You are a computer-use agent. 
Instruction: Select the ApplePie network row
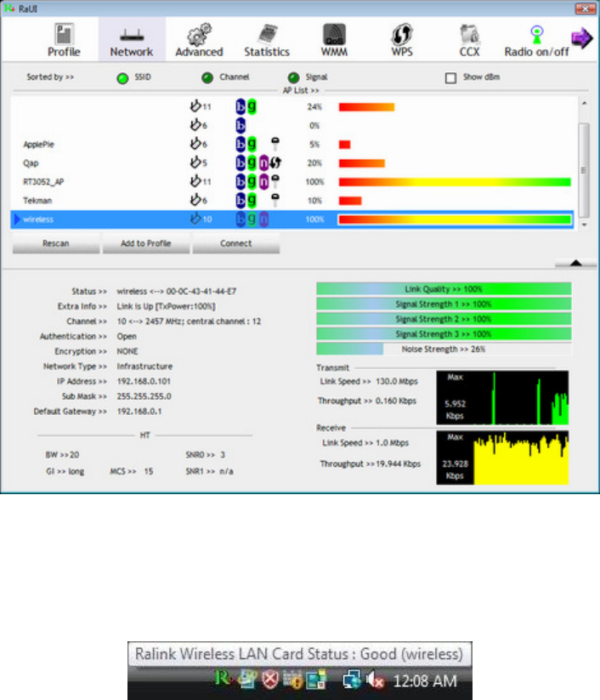pyautogui.click(x=294, y=145)
